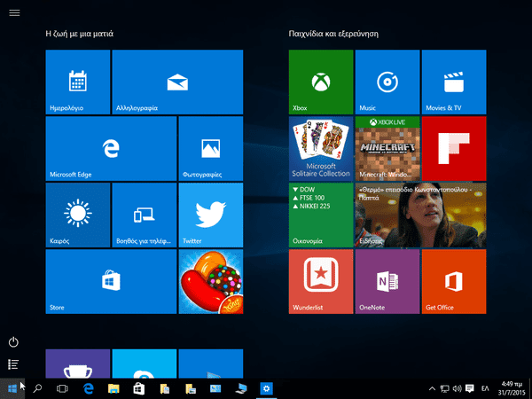Viewport: 532px width, 399px height.
Task: Launch the Xbox tile
Action: [321, 82]
